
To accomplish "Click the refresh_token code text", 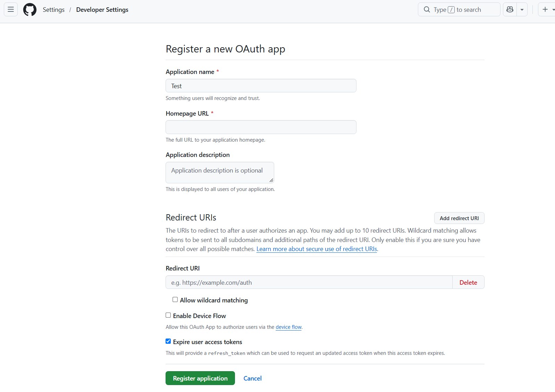I will (x=227, y=353).
